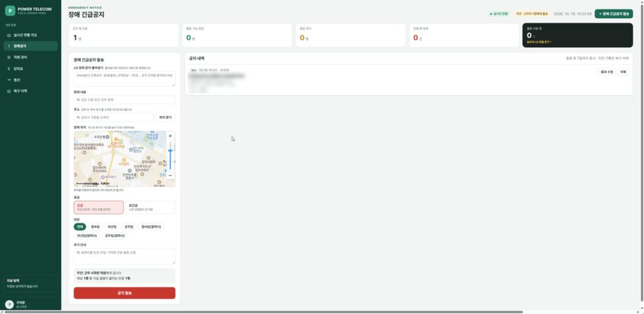Click the 진행 중 장애 stat card
This screenshot has width=644, height=314.
click(464, 35)
